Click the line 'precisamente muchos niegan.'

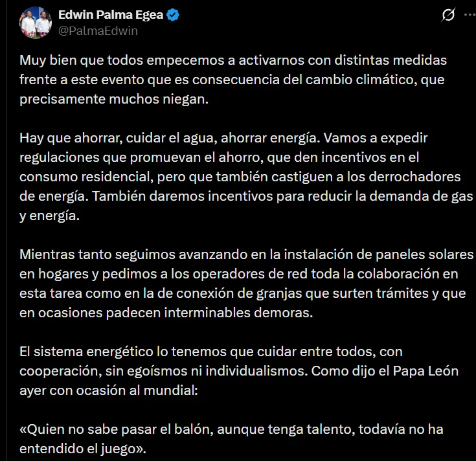pyautogui.click(x=114, y=99)
